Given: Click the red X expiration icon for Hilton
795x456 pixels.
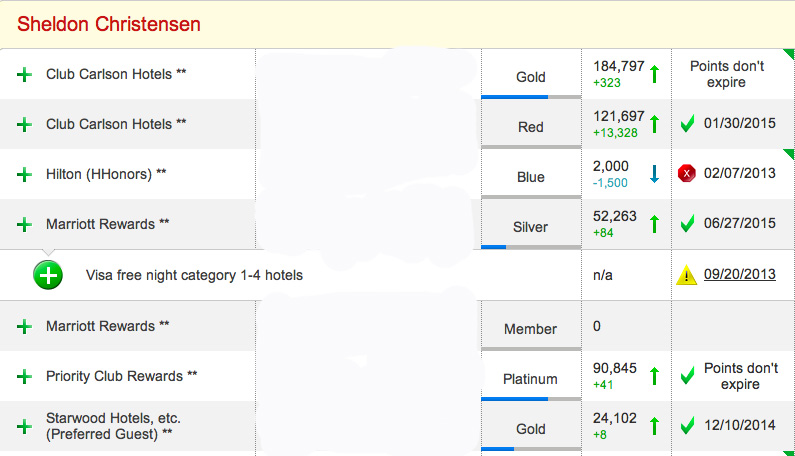Looking at the screenshot, I should pos(686,173).
